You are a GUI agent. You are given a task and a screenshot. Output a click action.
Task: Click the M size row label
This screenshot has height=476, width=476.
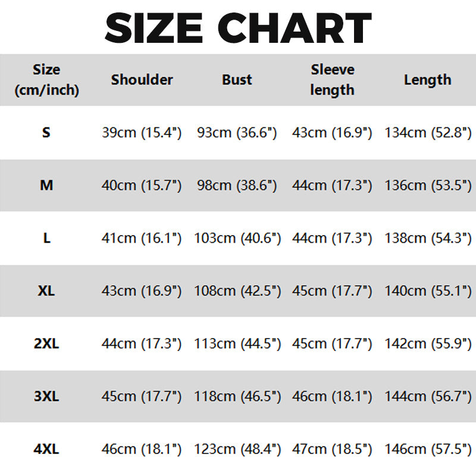[46, 185]
